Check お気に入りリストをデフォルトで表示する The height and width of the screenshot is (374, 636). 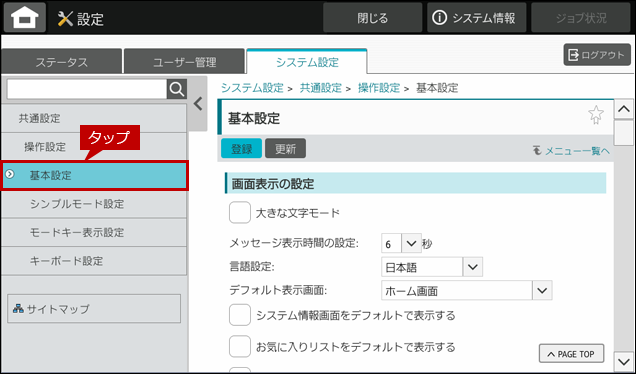(240, 347)
